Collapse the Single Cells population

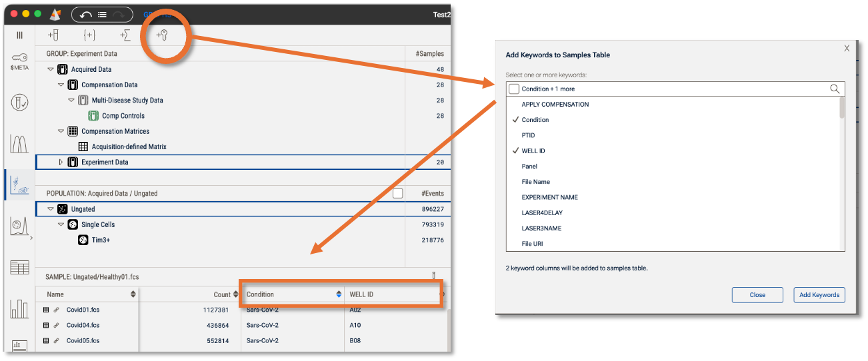click(x=61, y=224)
